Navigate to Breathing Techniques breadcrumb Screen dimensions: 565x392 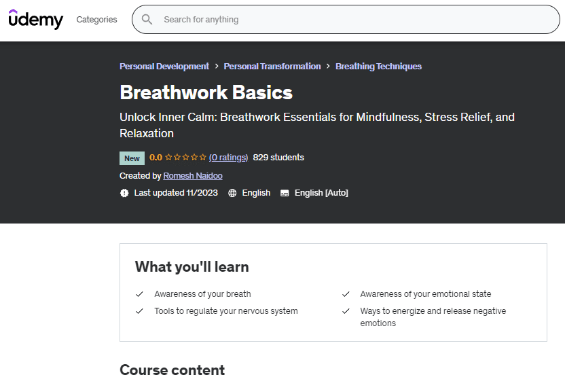coord(378,67)
